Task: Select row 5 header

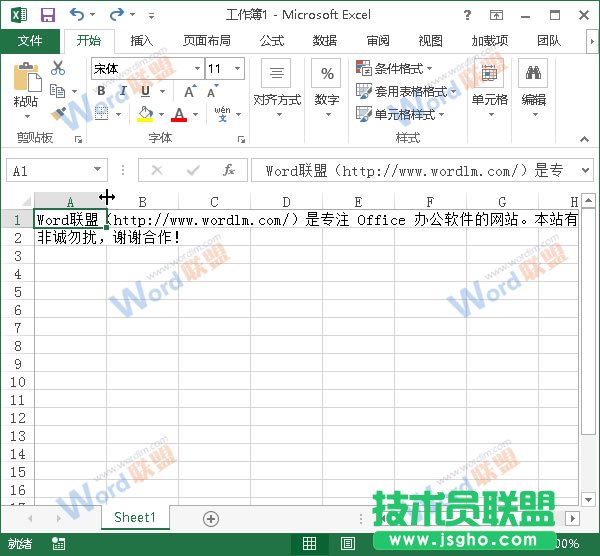Action: (x=18, y=292)
